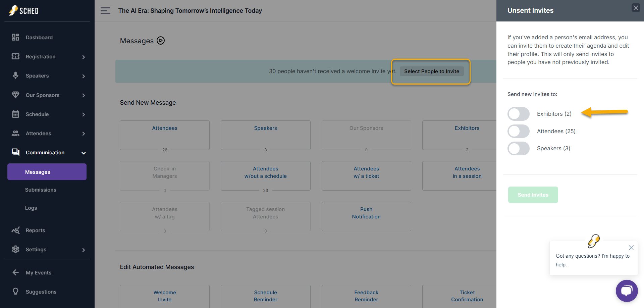
Task: Dismiss the help chat popup
Action: point(631,248)
